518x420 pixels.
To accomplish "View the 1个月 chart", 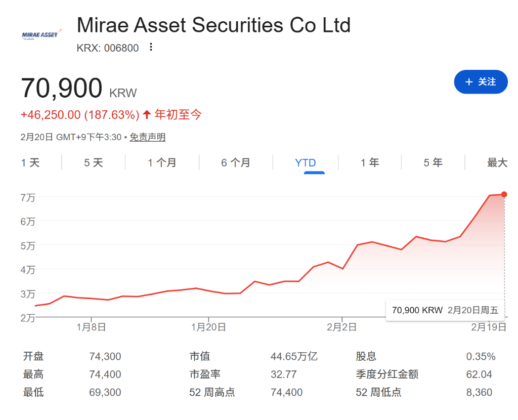I will [162, 162].
